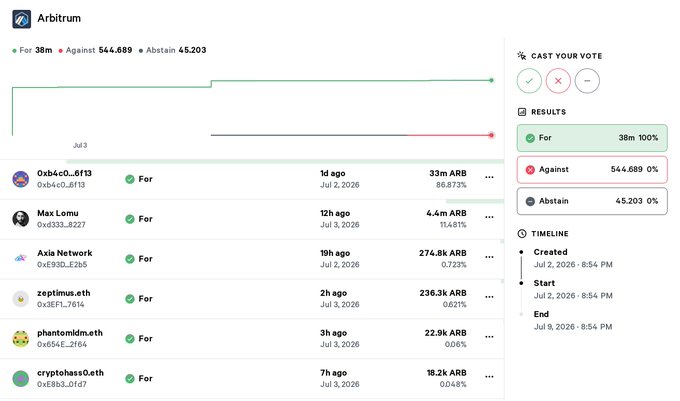680x401 pixels.
Task: Click the End timeline entry
Action: [572, 320]
